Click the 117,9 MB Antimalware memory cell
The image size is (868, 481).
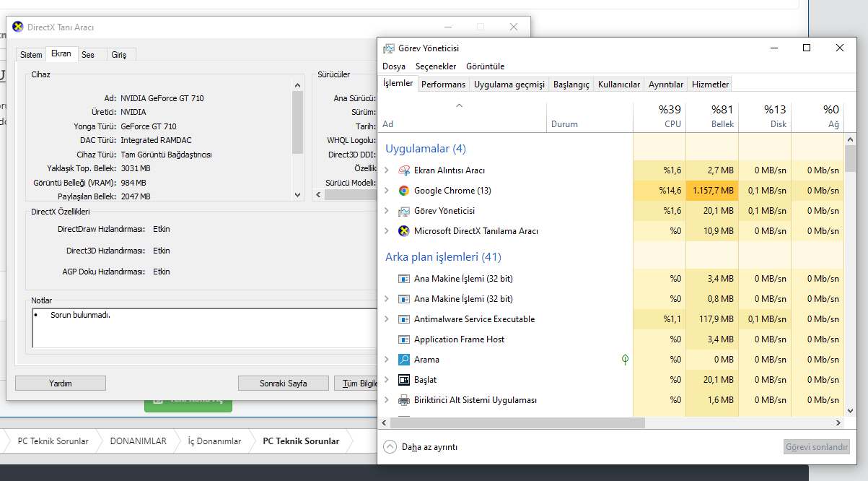[712, 319]
